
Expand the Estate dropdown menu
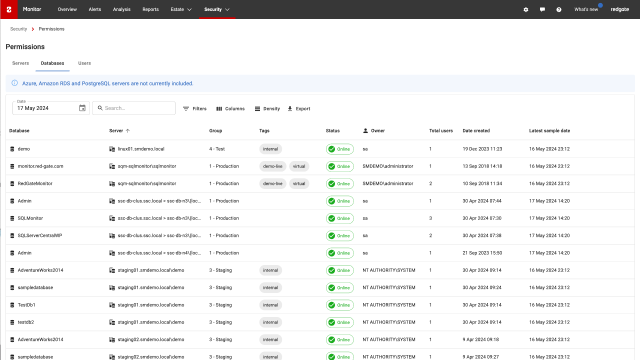pyautogui.click(x=181, y=9)
